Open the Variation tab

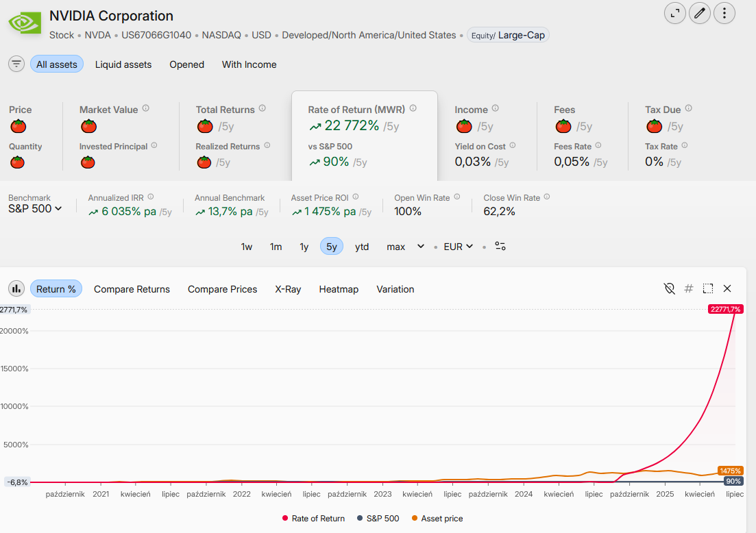point(395,289)
